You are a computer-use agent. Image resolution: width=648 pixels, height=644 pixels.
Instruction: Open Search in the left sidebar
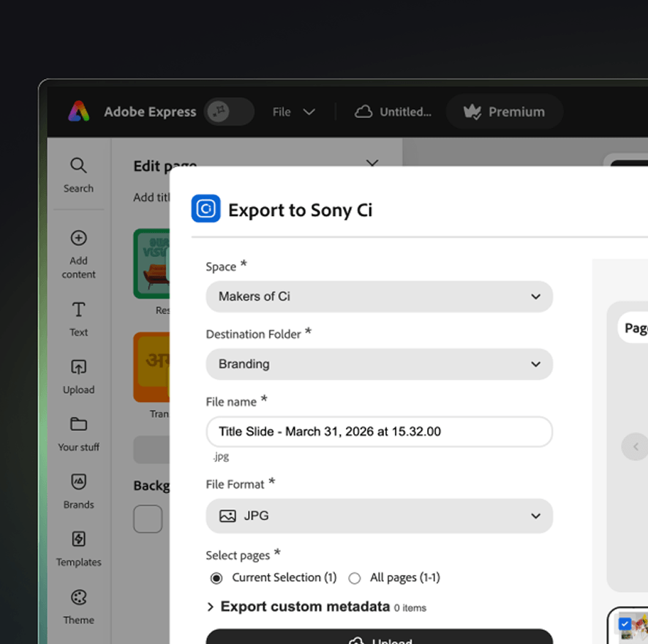click(x=78, y=176)
